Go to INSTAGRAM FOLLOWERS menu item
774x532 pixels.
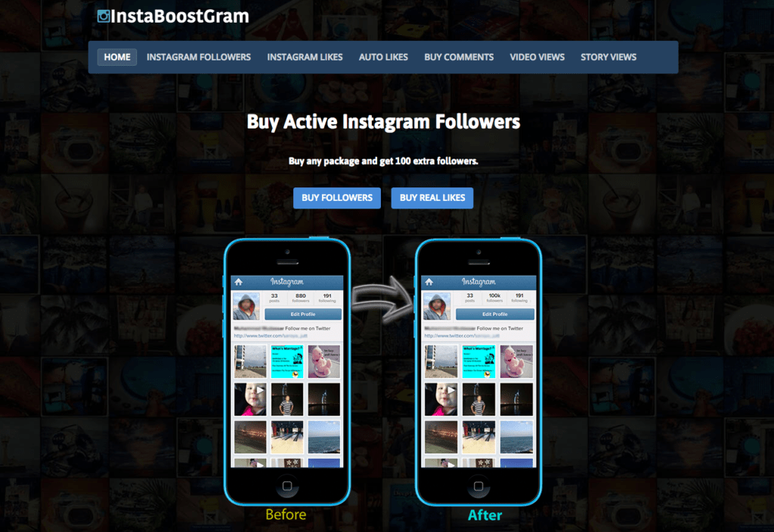pyautogui.click(x=199, y=57)
